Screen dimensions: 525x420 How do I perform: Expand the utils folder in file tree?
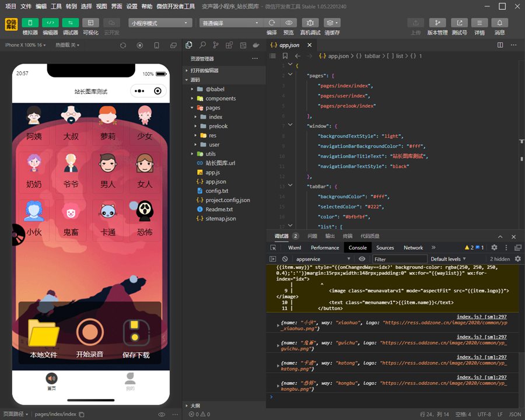[x=210, y=154]
